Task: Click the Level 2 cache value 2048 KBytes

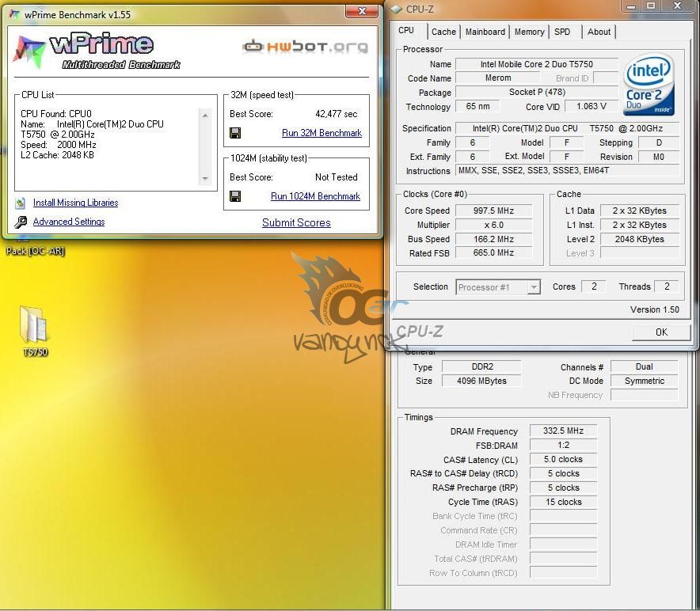Action: (639, 239)
